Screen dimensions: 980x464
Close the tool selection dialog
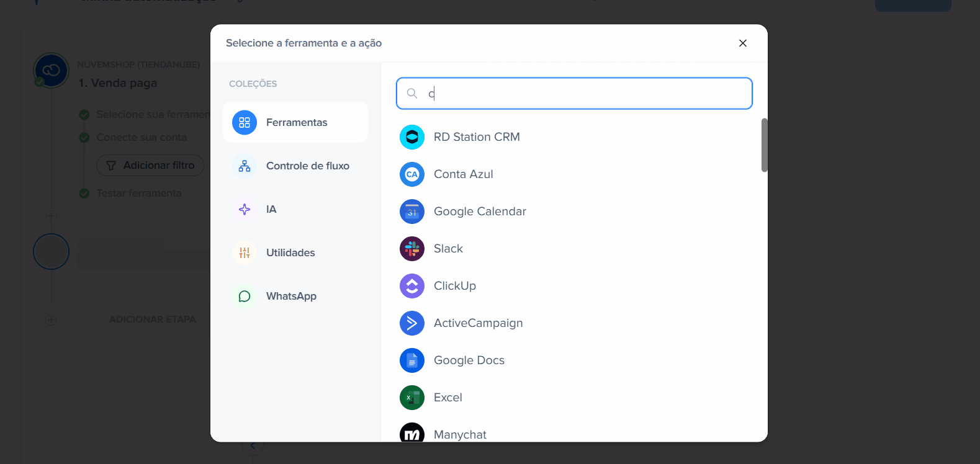click(743, 43)
